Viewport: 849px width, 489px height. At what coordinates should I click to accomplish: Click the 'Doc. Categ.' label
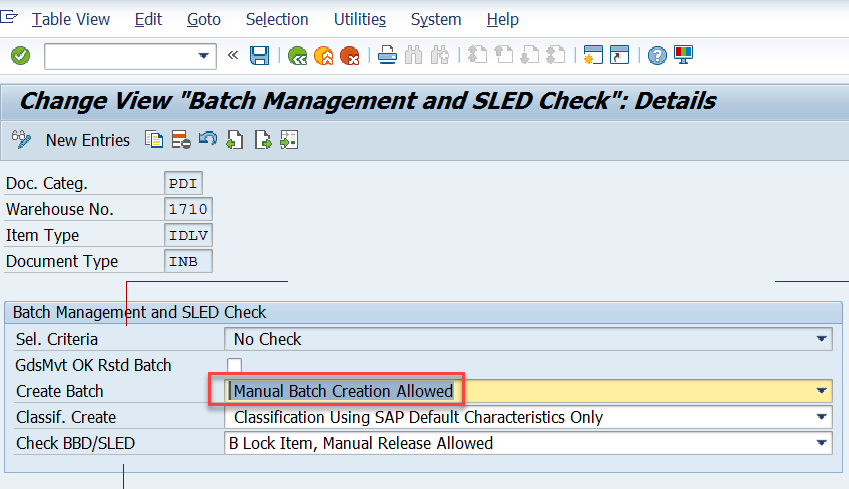tap(47, 183)
